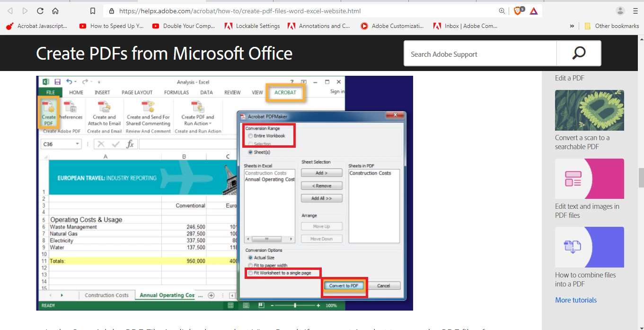Click the browser forward arrow

coord(25,11)
